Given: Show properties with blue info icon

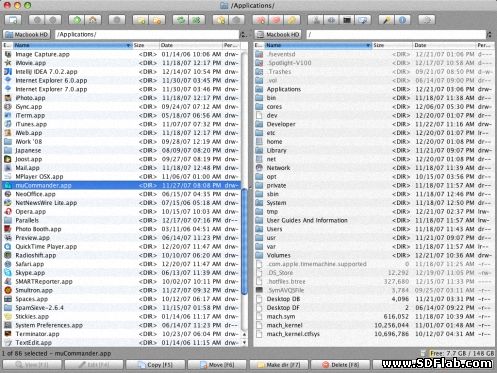Looking at the screenshot, I should click(x=402, y=20).
